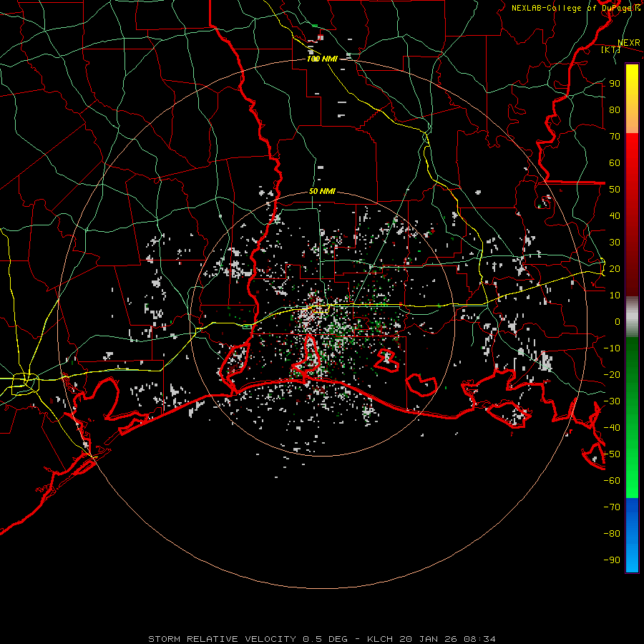Image resolution: width=644 pixels, height=644 pixels.
Task: Click the -40 value on velocity scale
Action: pyautogui.click(x=612, y=428)
